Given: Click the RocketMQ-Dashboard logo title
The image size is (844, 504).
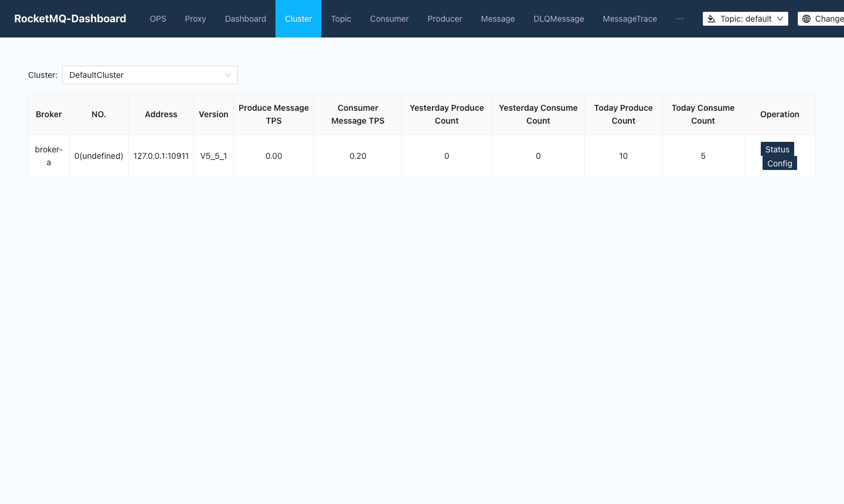Looking at the screenshot, I should (70, 19).
